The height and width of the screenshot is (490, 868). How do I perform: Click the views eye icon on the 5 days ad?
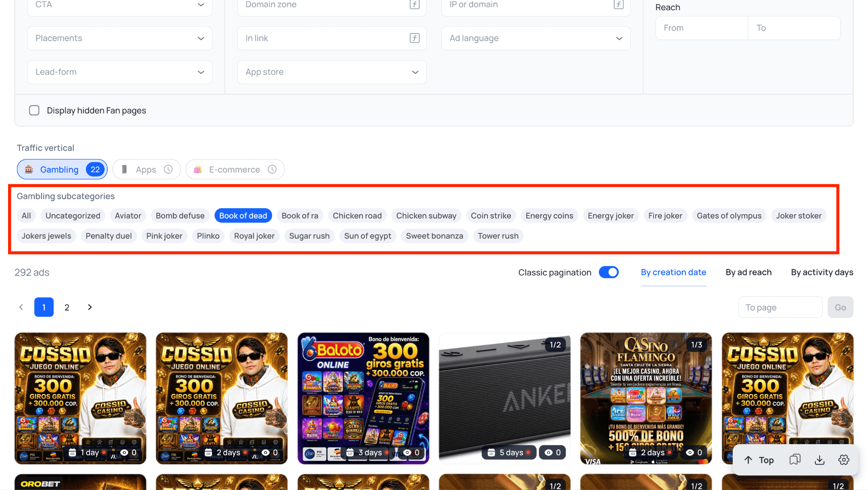click(x=548, y=453)
